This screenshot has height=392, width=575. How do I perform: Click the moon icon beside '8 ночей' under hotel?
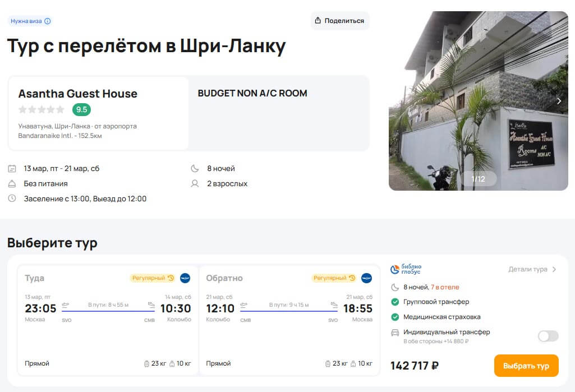(195, 169)
